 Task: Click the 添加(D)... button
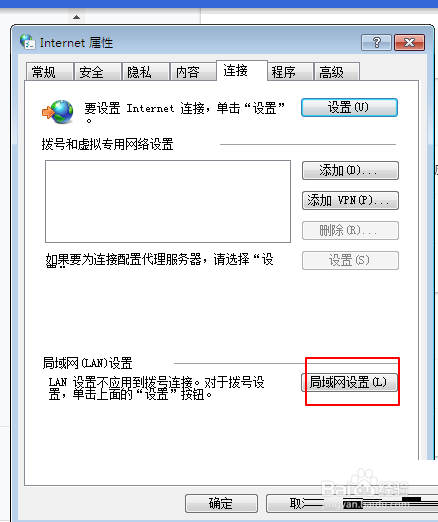click(x=350, y=171)
